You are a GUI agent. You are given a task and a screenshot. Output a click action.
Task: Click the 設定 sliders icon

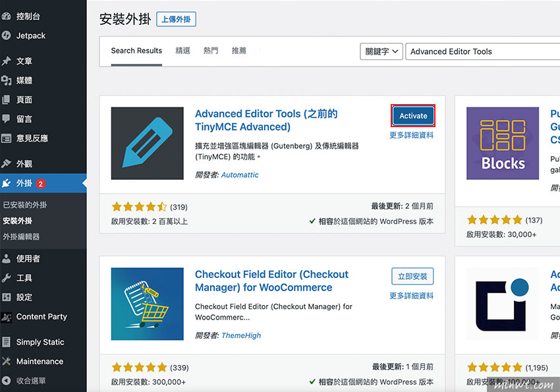point(6,297)
